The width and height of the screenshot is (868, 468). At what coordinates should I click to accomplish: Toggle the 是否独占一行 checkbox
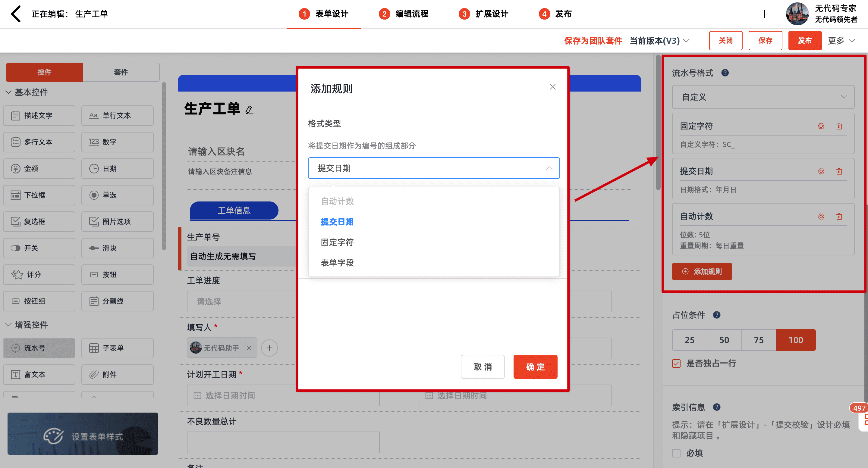click(676, 363)
